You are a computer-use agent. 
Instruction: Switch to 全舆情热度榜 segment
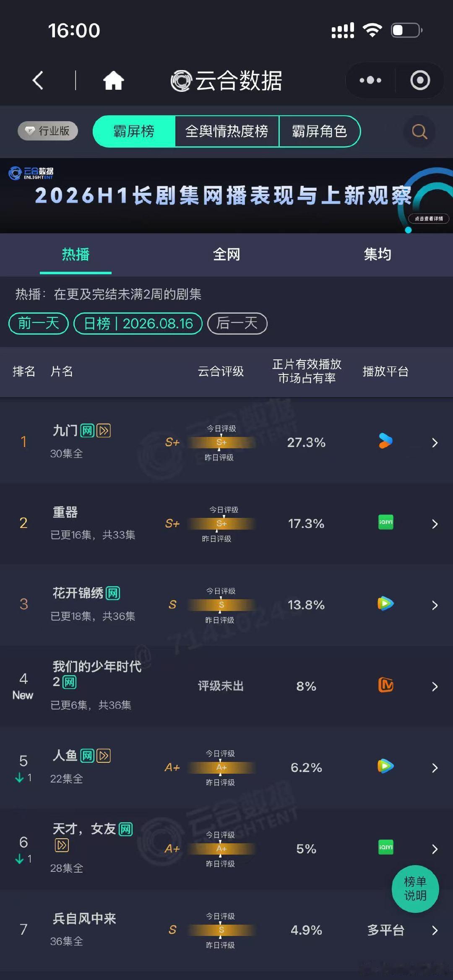(227, 131)
